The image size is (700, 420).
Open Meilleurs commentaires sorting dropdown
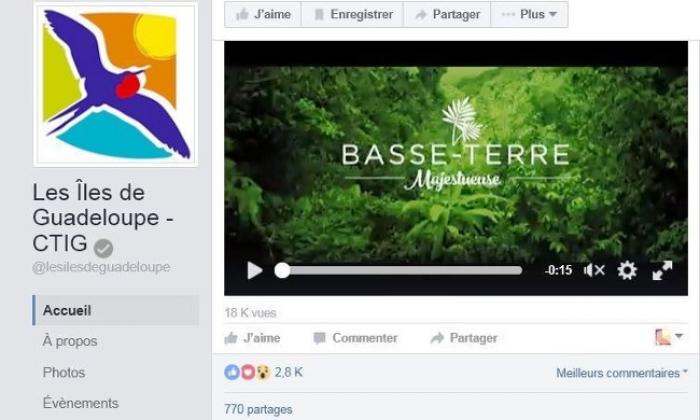(621, 373)
